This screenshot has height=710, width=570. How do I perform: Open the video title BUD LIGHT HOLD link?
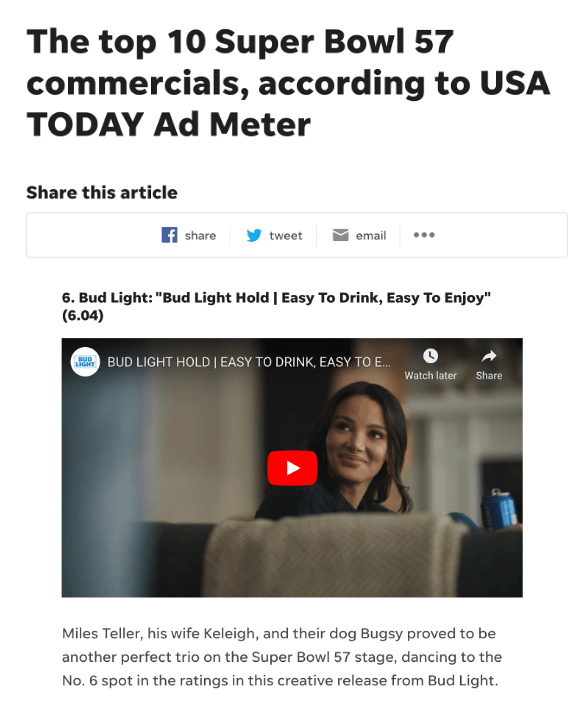[x=249, y=362]
